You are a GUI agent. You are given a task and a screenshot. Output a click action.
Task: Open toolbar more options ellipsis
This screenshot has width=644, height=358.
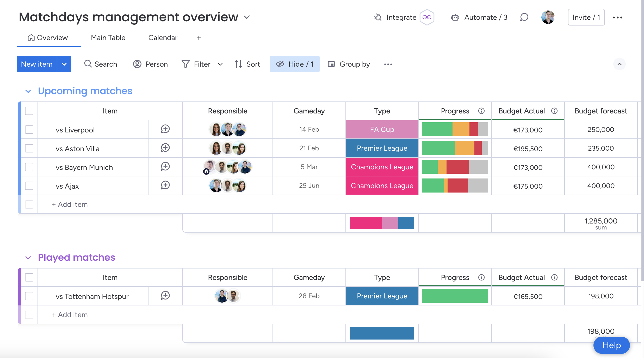click(x=388, y=64)
